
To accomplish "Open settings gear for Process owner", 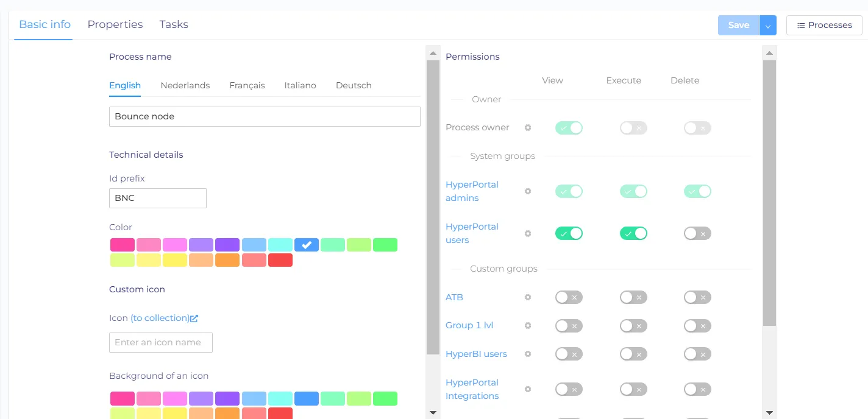I will (x=528, y=128).
